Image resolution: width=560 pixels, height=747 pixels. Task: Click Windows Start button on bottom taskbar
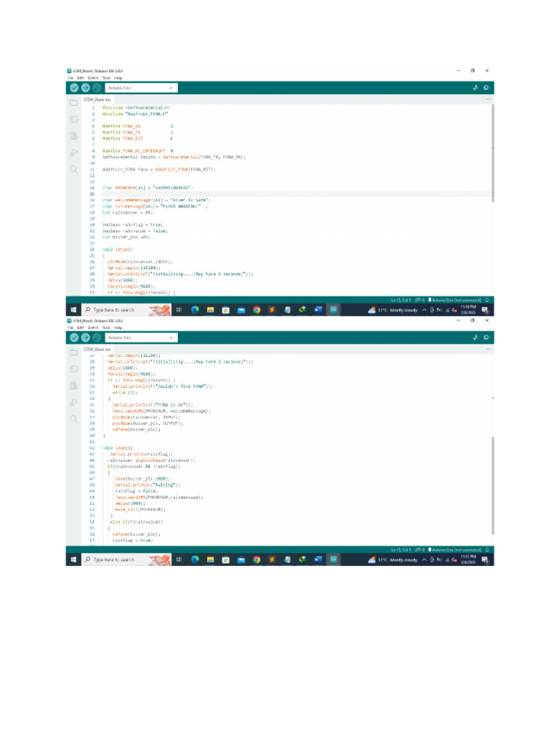pos(73,560)
